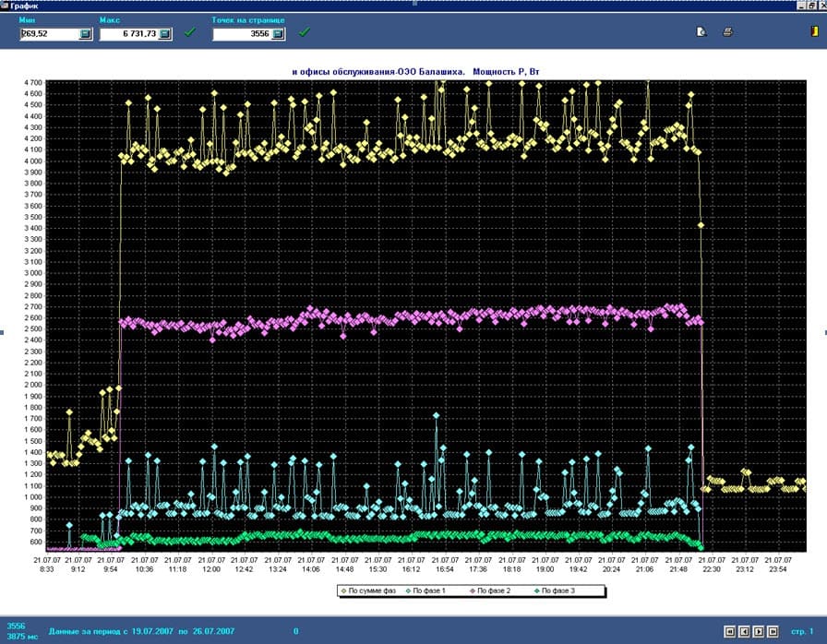Viewport: 827px width, 644px height.
Task: Exit the graph via the yellow door icon
Action: pyautogui.click(x=814, y=31)
